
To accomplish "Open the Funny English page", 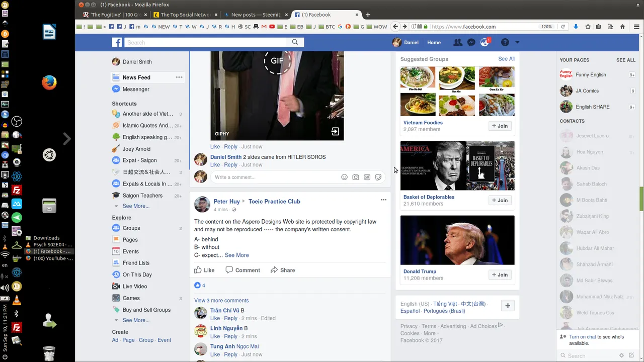I will 591,75.
